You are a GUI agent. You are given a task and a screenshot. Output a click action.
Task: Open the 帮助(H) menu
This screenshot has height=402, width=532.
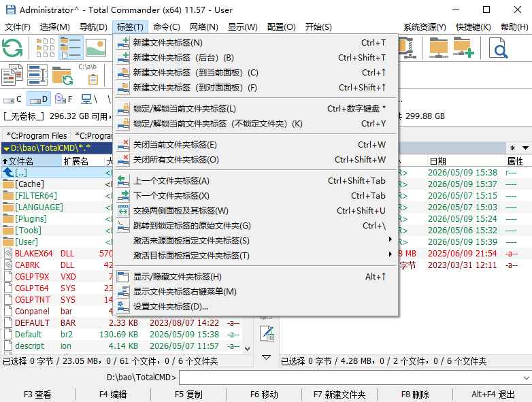(514, 27)
